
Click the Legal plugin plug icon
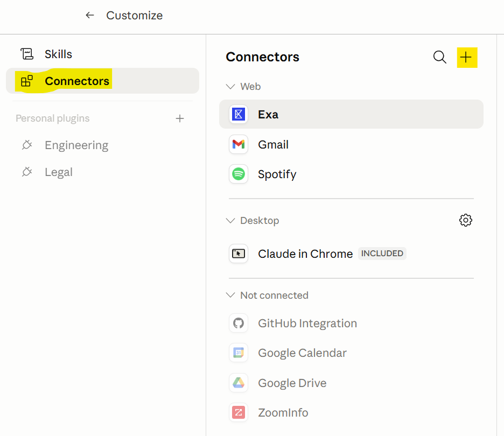[27, 172]
